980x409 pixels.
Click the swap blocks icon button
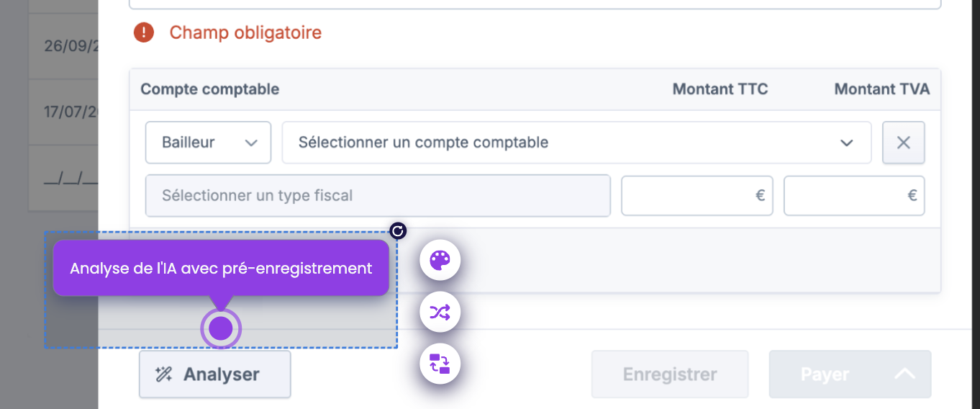tap(440, 364)
